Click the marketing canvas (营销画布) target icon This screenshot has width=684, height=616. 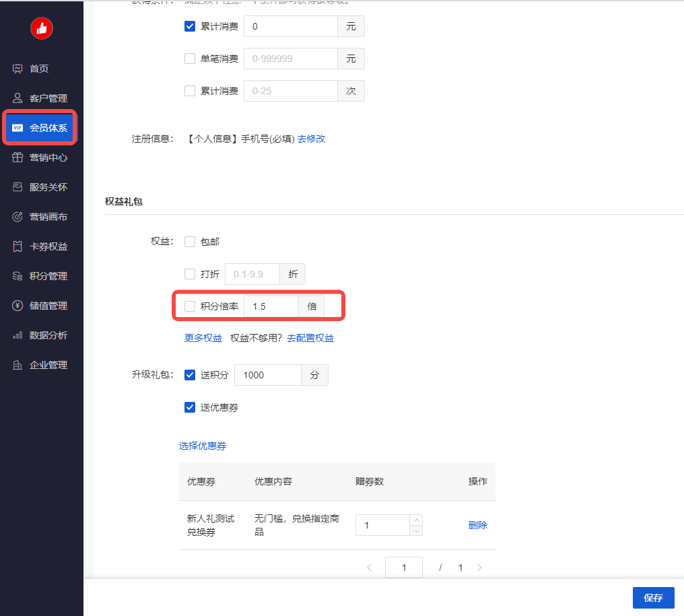point(18,217)
